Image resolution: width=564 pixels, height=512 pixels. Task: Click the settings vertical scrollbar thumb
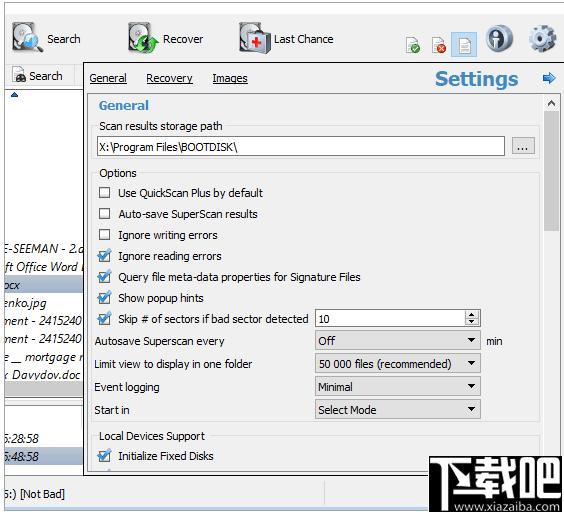[551, 171]
